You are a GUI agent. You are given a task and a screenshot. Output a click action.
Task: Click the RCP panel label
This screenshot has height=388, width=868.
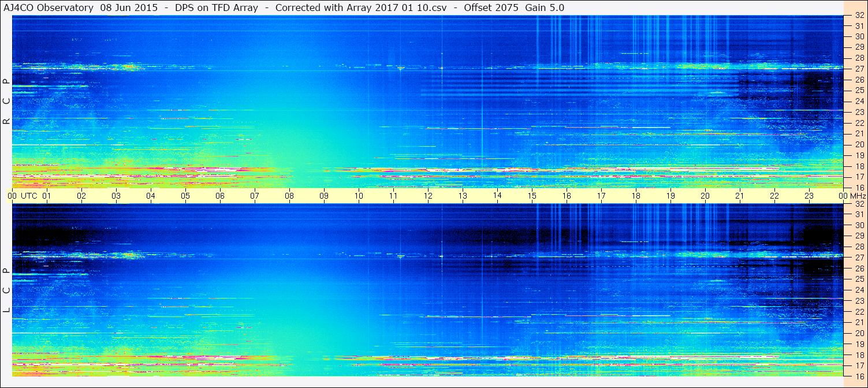point(6,102)
